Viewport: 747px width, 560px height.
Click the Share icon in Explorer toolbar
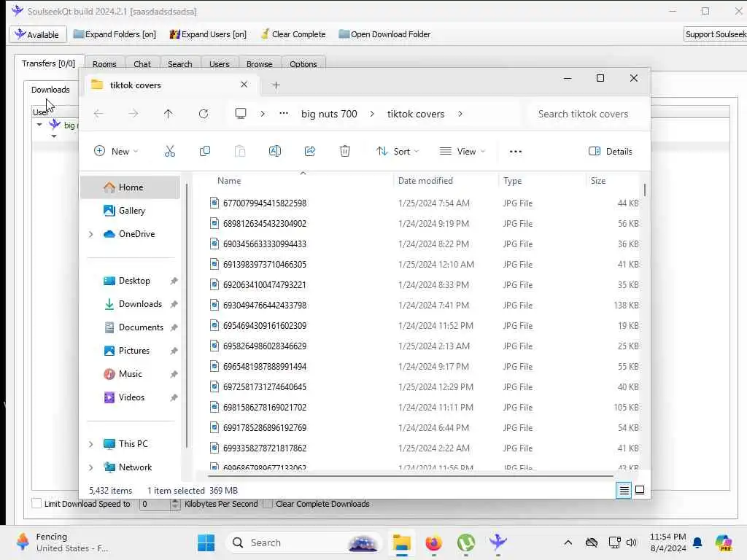pyautogui.click(x=309, y=152)
